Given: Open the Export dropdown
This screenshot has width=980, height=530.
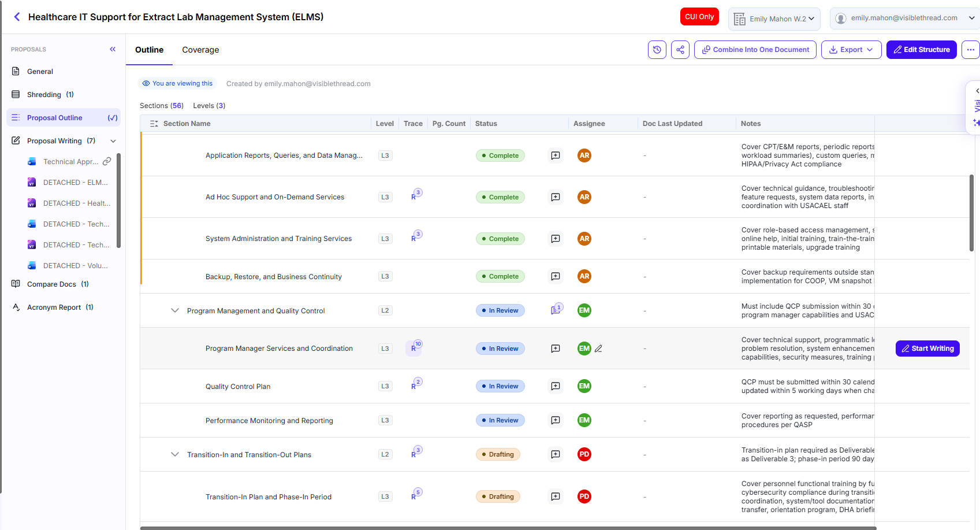Looking at the screenshot, I should 851,50.
